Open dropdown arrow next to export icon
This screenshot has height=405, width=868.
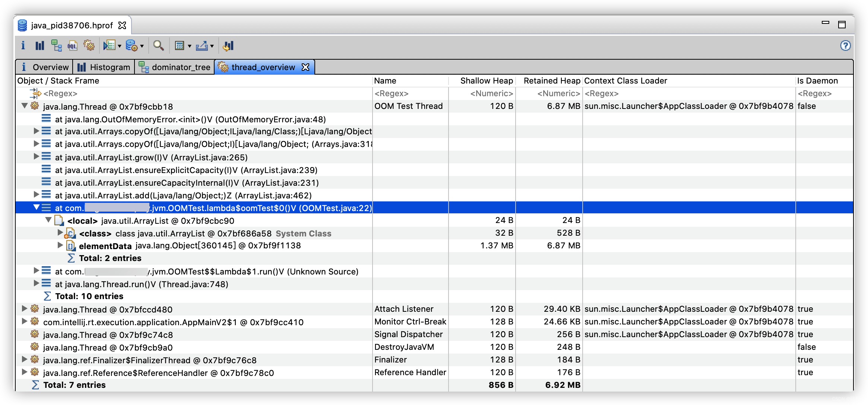(x=212, y=46)
